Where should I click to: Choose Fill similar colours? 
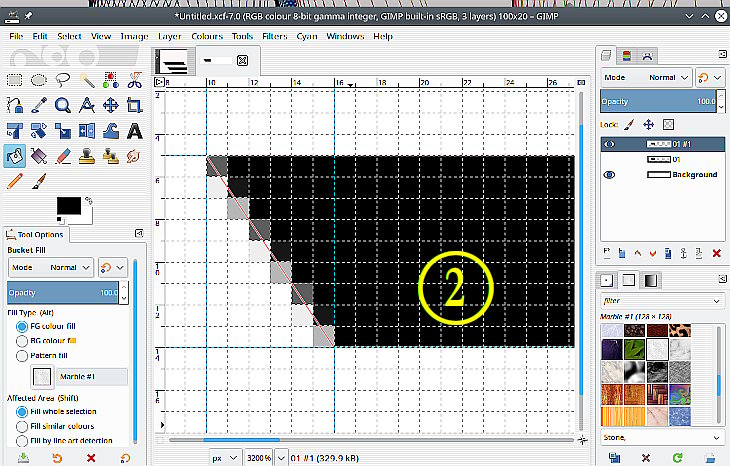[21, 426]
